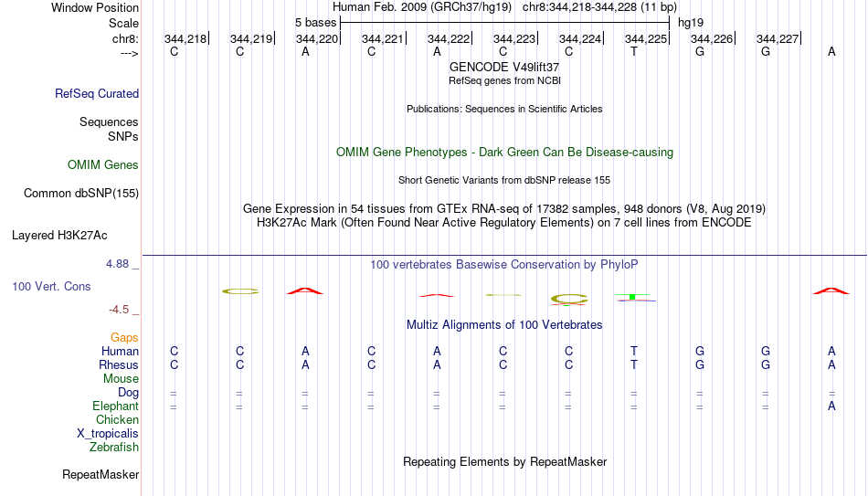Click '100 vertebrates Basewise Conservation by PhyloP' title
This screenshot has height=496, width=868.
pyautogui.click(x=504, y=265)
